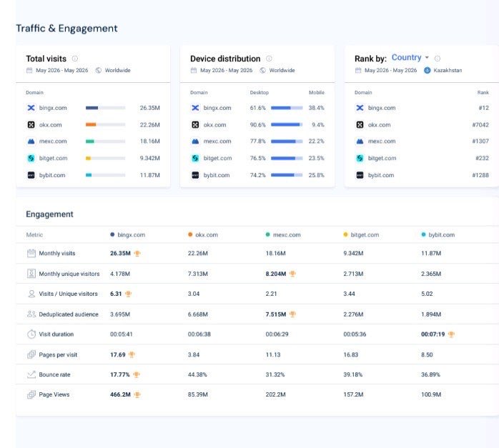Click the 90.6% desktop value for okx.com
The height and width of the screenshot is (448, 499).
tap(258, 124)
